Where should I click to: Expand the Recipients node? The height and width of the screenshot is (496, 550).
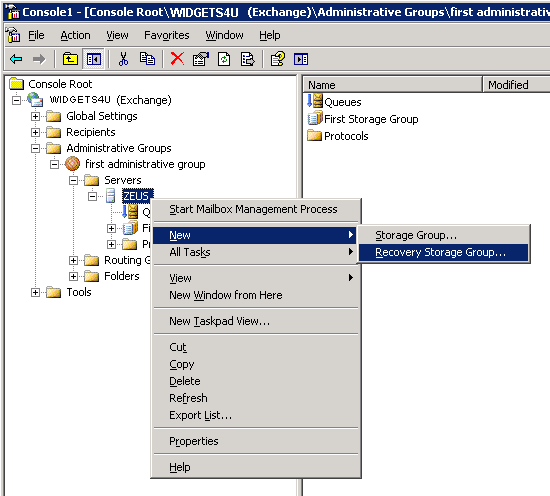point(35,132)
